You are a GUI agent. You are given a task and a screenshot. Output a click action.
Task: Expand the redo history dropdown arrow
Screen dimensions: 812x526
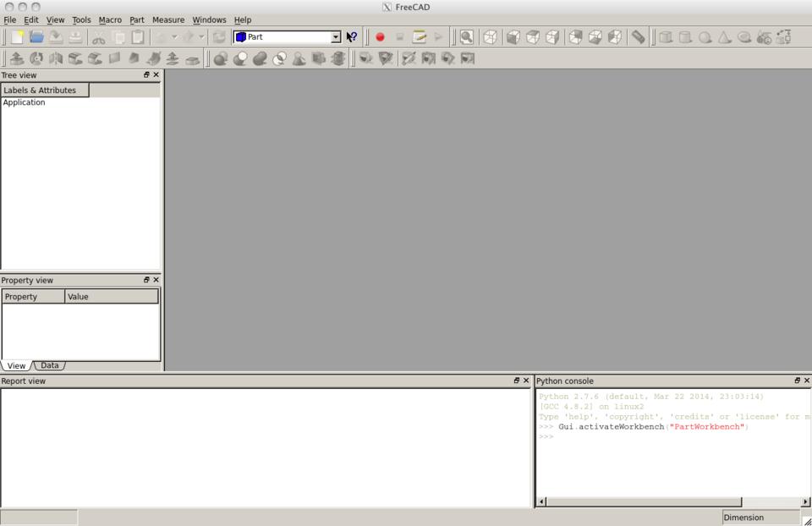tap(201, 37)
